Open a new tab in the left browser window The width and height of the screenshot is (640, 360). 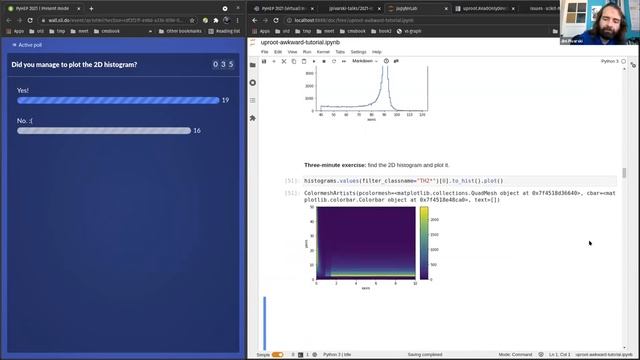click(x=91, y=9)
